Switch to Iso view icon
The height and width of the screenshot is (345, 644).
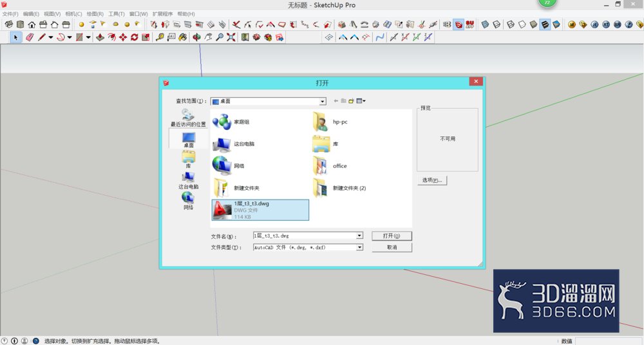8,24
